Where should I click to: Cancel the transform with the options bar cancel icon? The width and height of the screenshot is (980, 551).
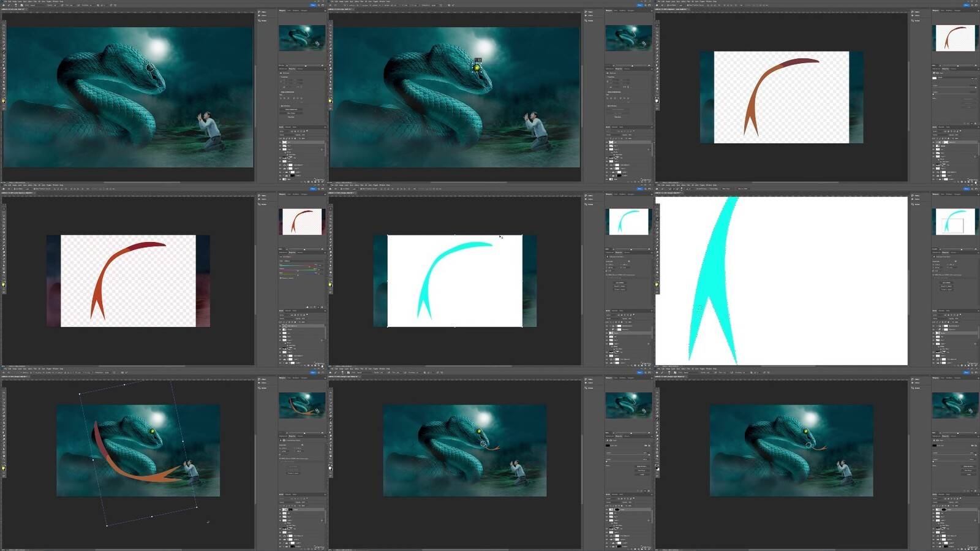click(x=122, y=372)
